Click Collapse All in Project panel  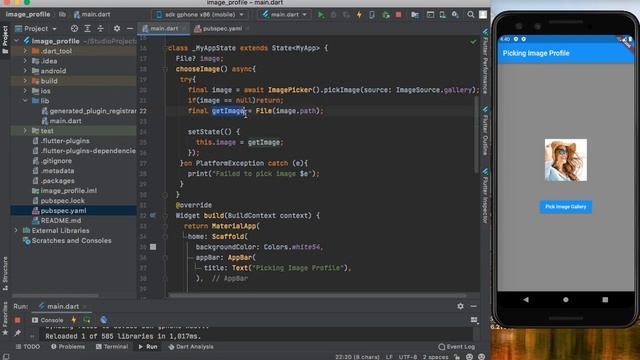pyautogui.click(x=100, y=29)
